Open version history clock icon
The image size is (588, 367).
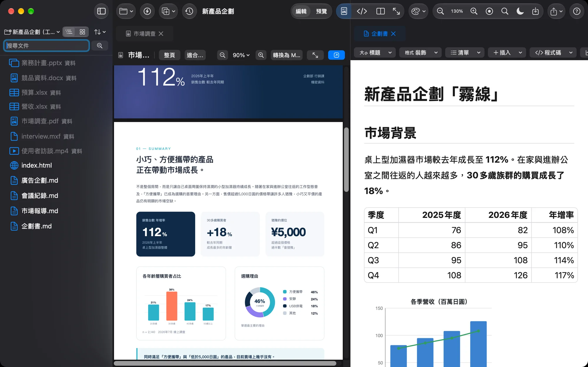pyautogui.click(x=189, y=11)
